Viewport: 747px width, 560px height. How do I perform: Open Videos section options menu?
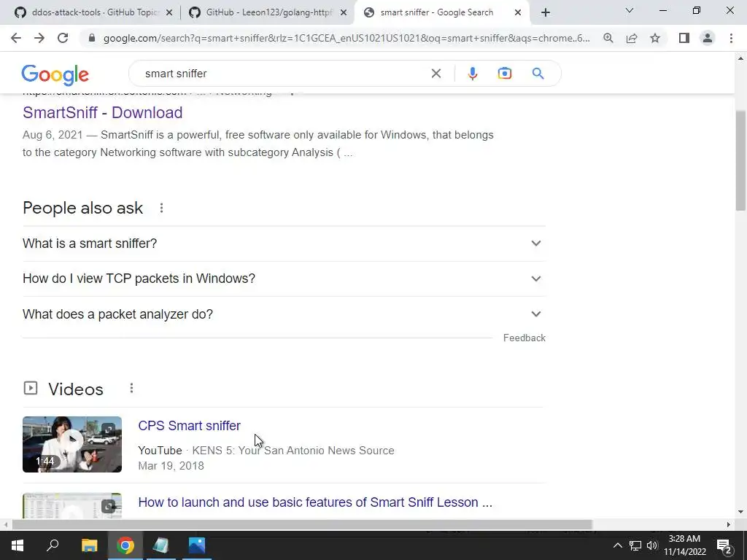pyautogui.click(x=131, y=389)
